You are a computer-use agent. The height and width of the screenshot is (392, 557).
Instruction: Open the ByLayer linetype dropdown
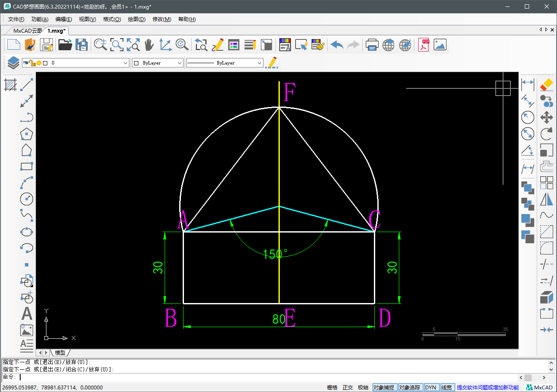224,63
